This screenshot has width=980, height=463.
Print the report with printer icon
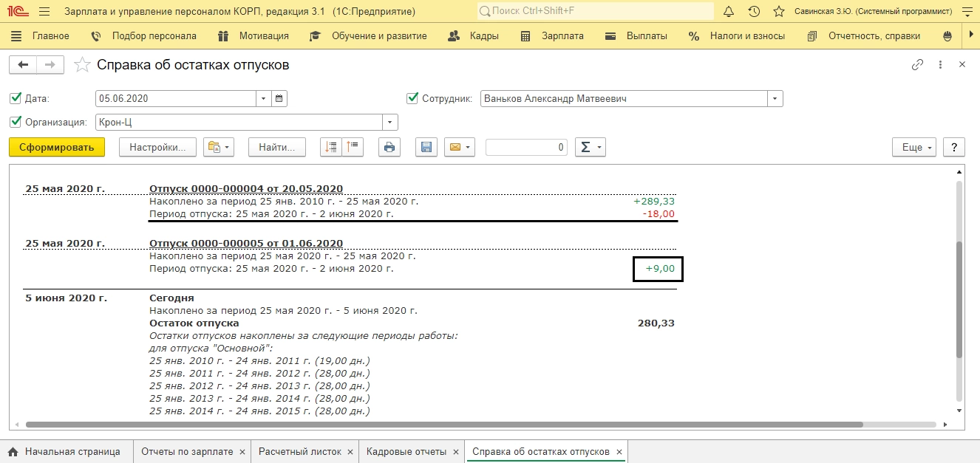(x=389, y=147)
